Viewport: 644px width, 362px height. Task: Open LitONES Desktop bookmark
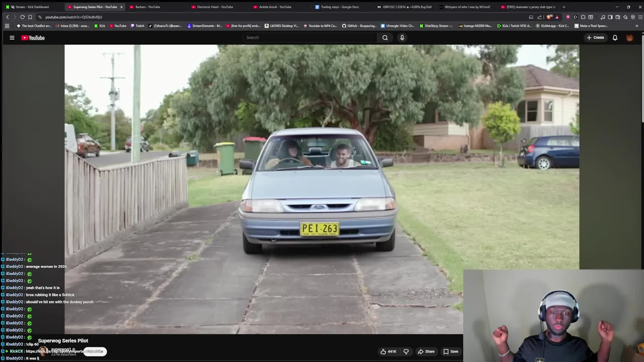[282, 26]
